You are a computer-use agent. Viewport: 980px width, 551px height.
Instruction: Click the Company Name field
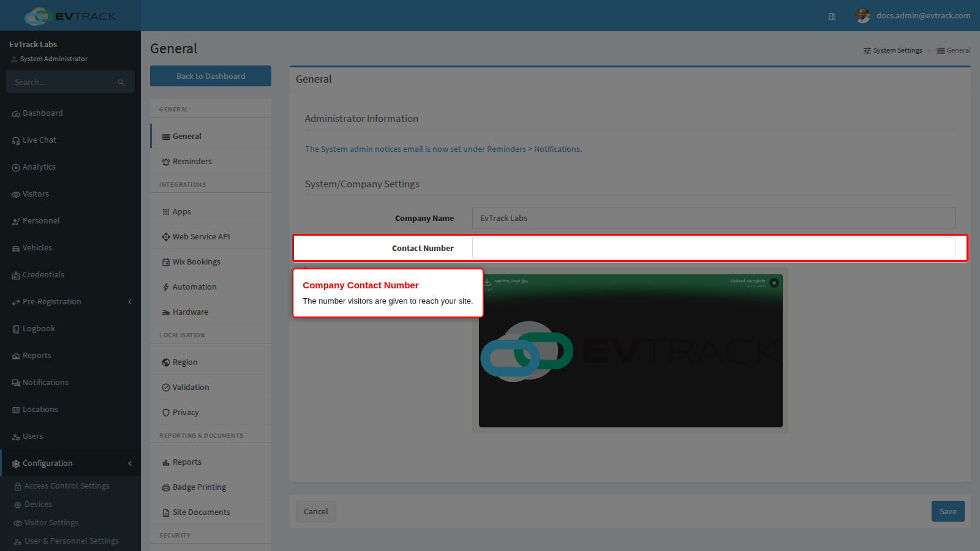(714, 218)
